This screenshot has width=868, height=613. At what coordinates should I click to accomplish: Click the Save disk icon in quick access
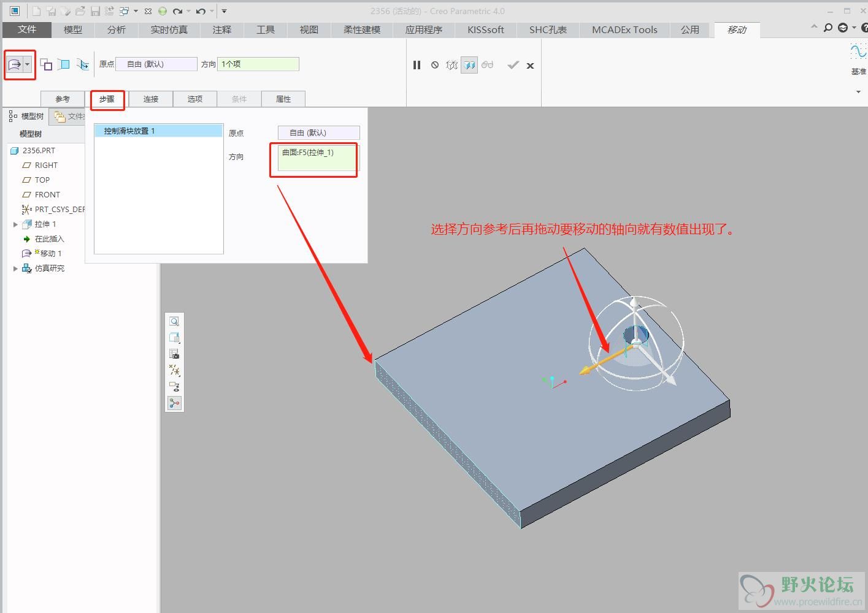click(x=95, y=11)
